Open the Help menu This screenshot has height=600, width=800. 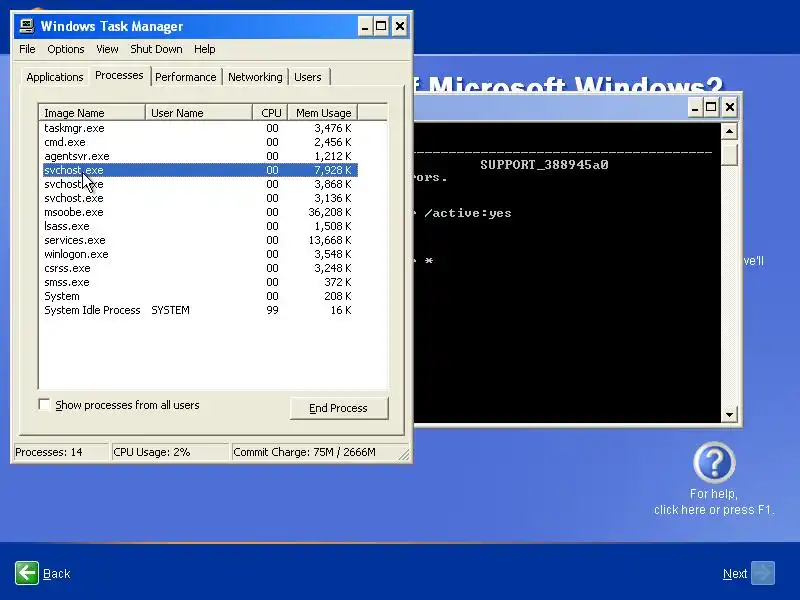coord(205,49)
